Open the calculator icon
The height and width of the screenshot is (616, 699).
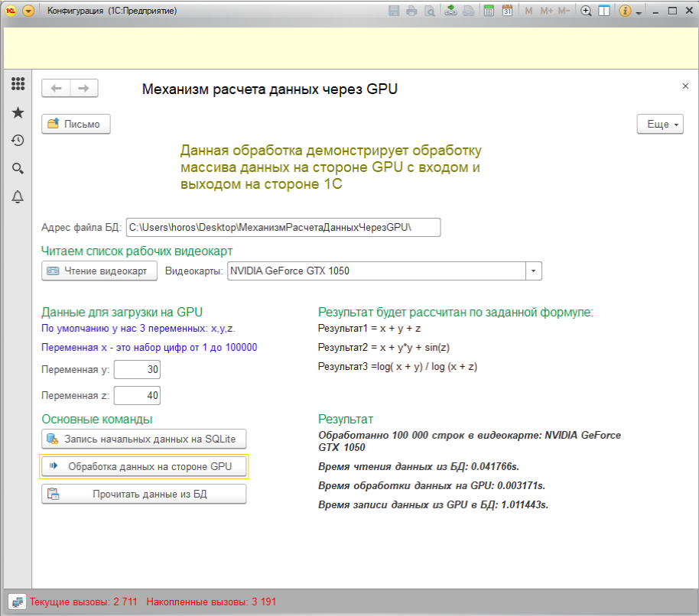tap(489, 11)
